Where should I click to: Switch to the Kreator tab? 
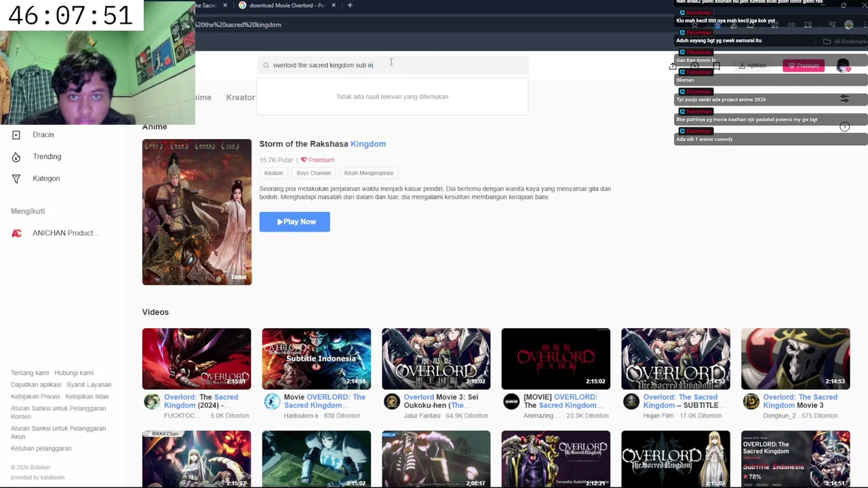(240, 98)
